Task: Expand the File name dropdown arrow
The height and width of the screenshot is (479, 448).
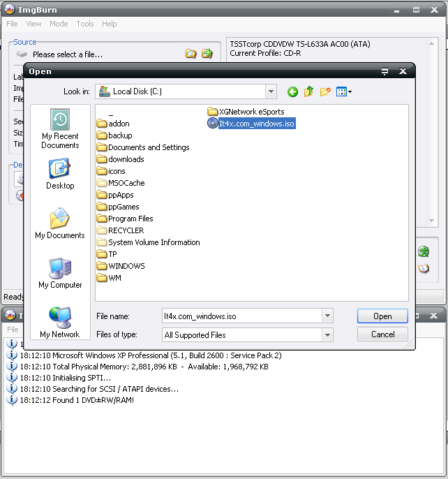Action: [x=327, y=316]
